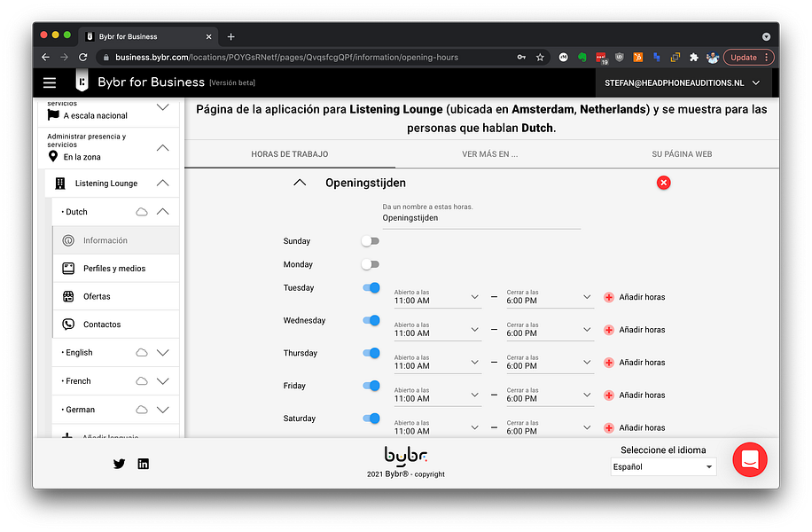Open the Español language selector
Viewport: 812px width, 532px height.
[x=663, y=466]
